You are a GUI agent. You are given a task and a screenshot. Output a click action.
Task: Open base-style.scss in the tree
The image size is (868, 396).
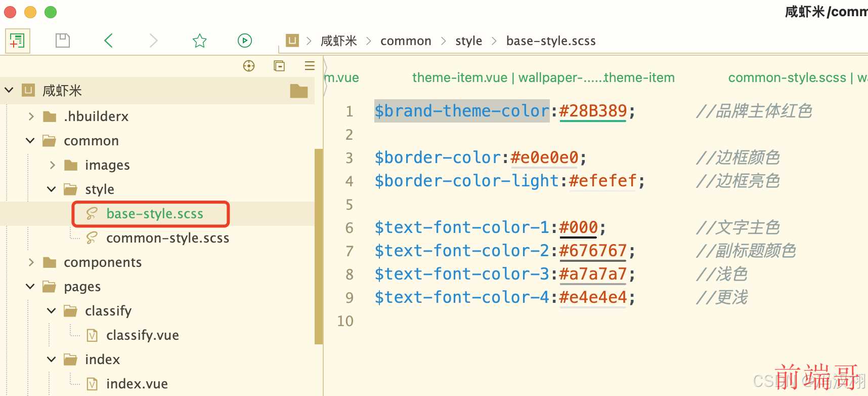(155, 214)
